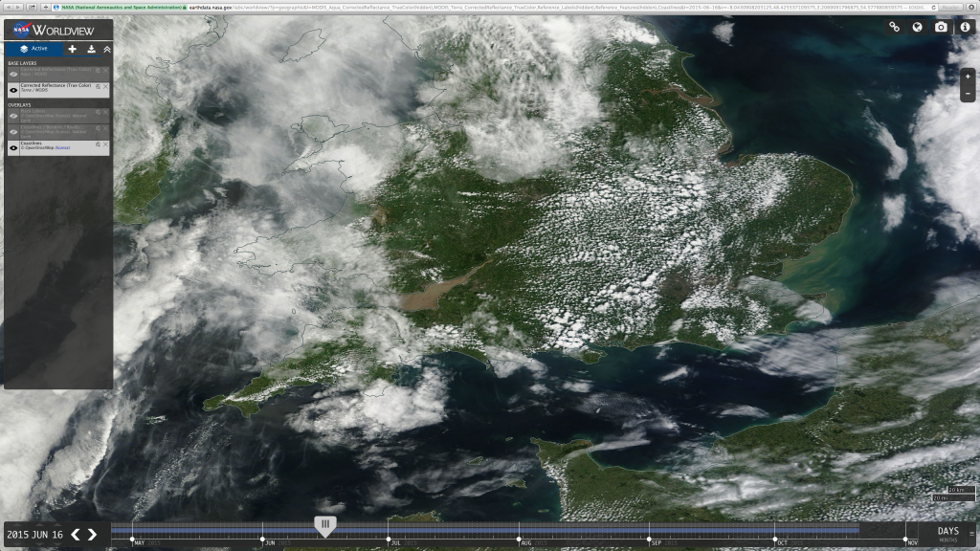Open the Coastlines license link
This screenshot has height=551, width=980.
(x=62, y=148)
